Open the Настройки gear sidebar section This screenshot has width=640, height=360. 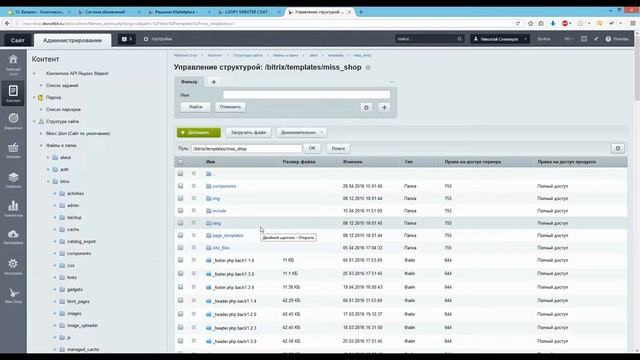[x=13, y=266]
